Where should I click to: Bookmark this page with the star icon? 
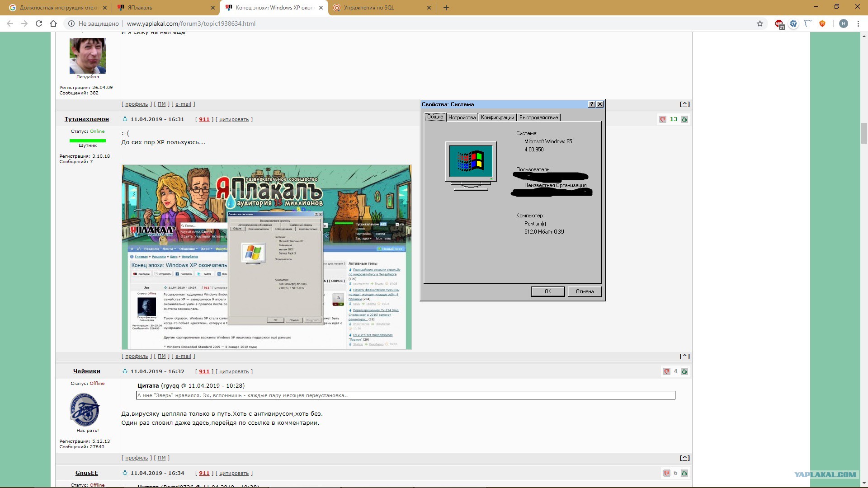760,23
